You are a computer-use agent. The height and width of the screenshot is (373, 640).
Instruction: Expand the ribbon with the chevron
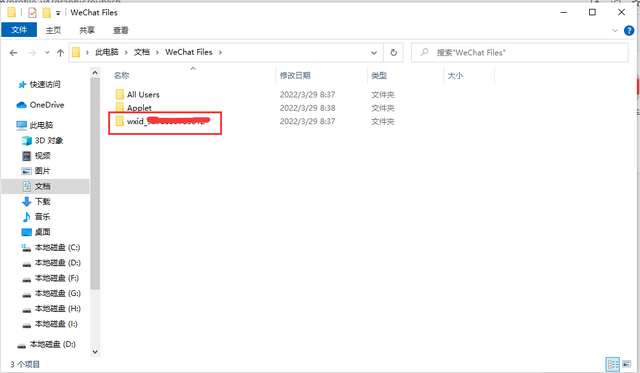click(x=615, y=31)
